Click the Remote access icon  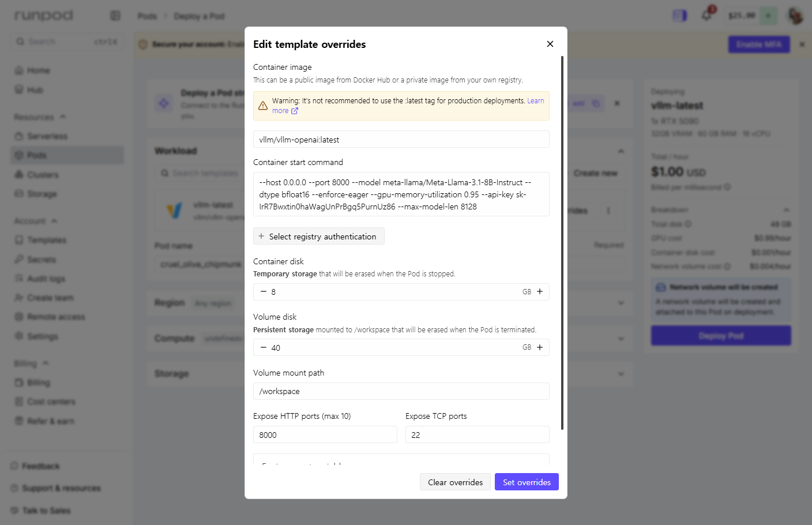[19, 317]
